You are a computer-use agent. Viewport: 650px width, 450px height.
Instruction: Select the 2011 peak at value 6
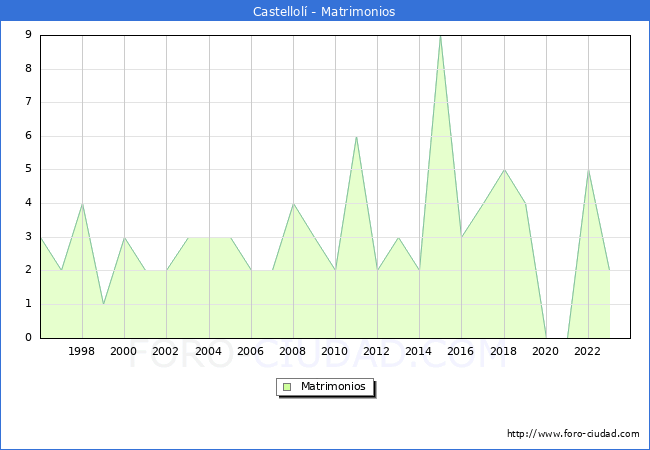(356, 137)
